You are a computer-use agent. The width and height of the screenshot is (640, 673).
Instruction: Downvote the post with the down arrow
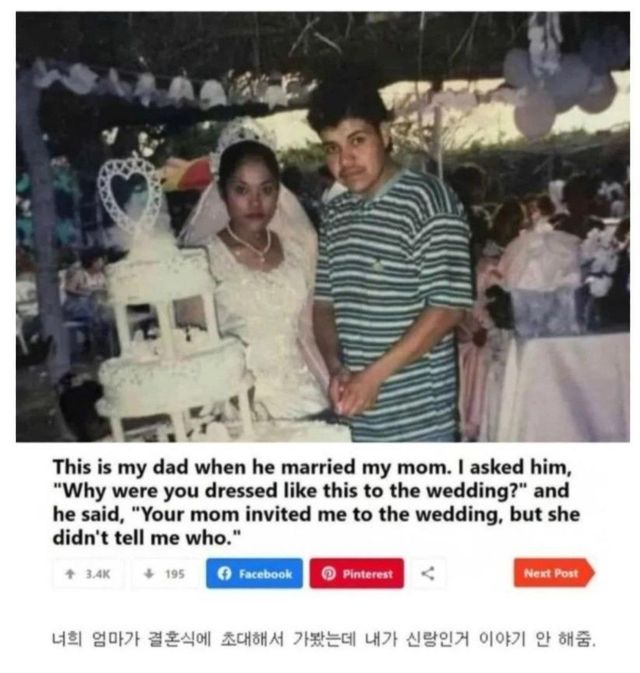coord(149,573)
